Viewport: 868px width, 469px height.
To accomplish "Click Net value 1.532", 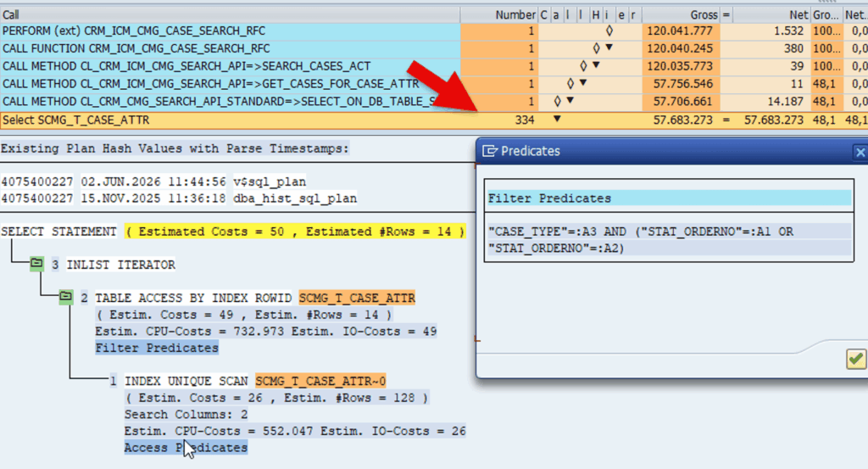I will (788, 31).
